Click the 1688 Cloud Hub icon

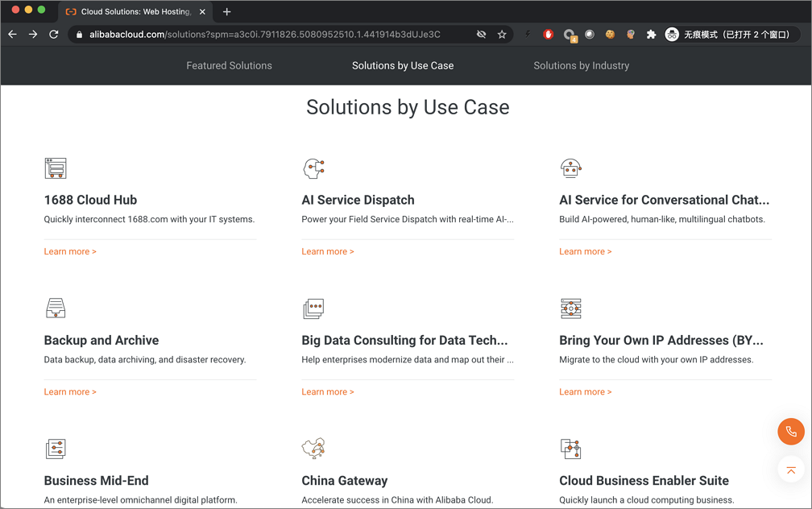56,168
